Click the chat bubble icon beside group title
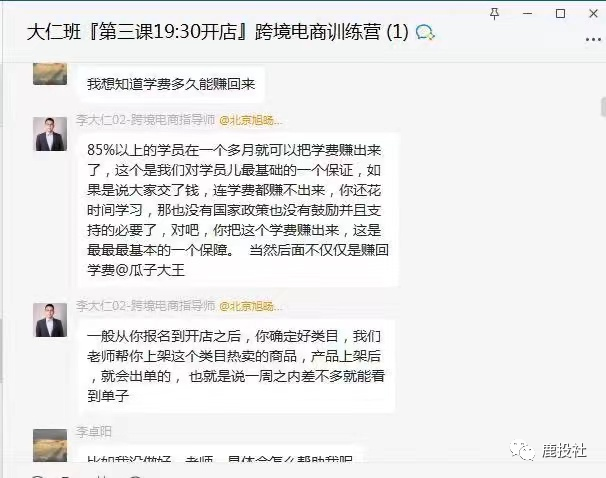The width and height of the screenshot is (606, 478). click(x=425, y=32)
